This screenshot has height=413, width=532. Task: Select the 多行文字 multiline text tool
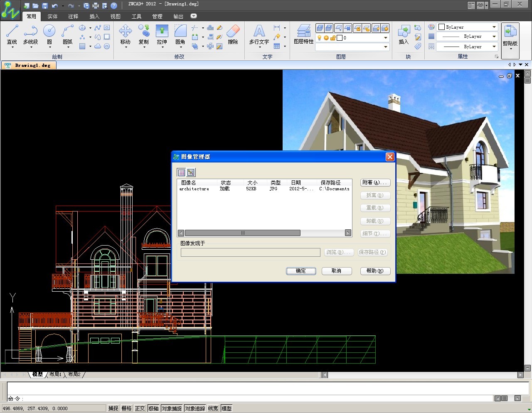click(x=259, y=31)
